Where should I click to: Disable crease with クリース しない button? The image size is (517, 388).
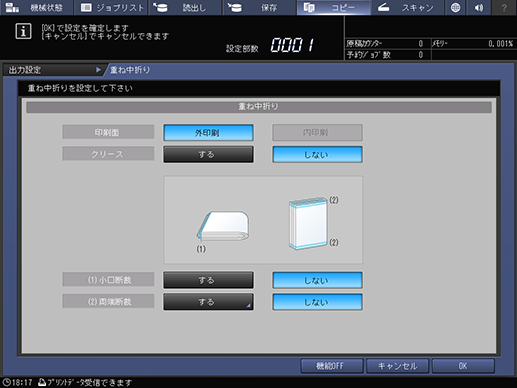317,155
